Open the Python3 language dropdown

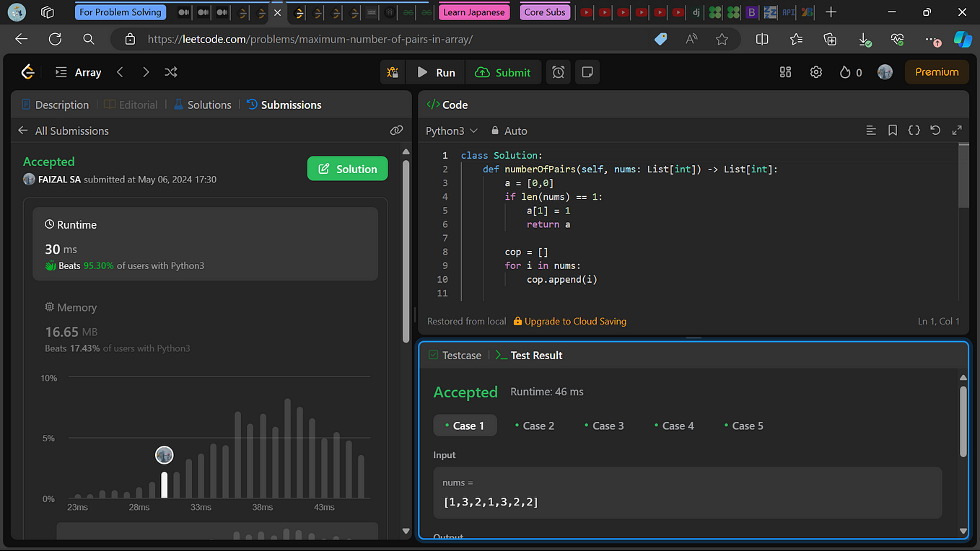452,131
